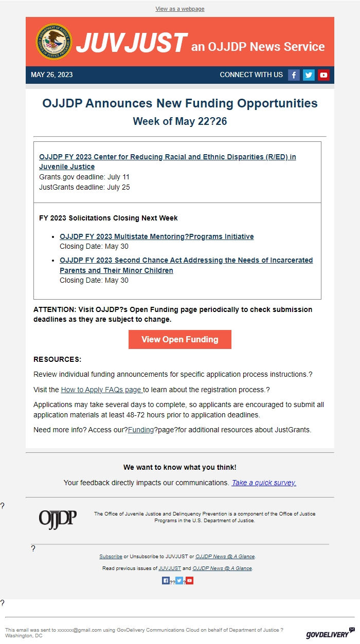Click the View Open Funding button
This screenshot has width=360, height=644.
[x=179, y=339]
